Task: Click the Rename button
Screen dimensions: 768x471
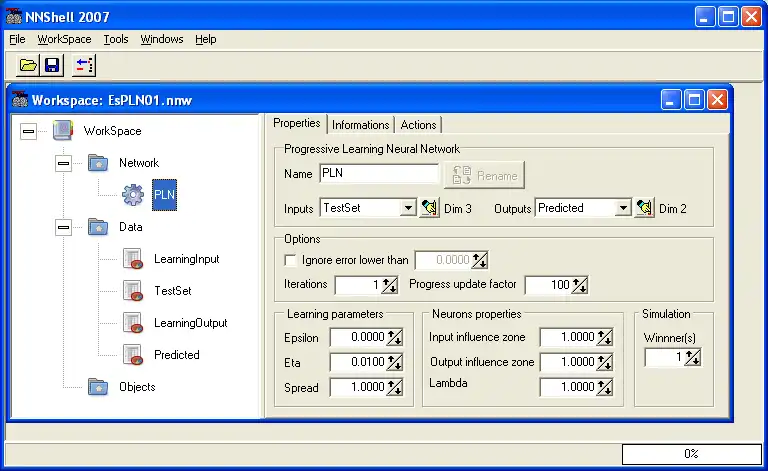Action: 484,175
